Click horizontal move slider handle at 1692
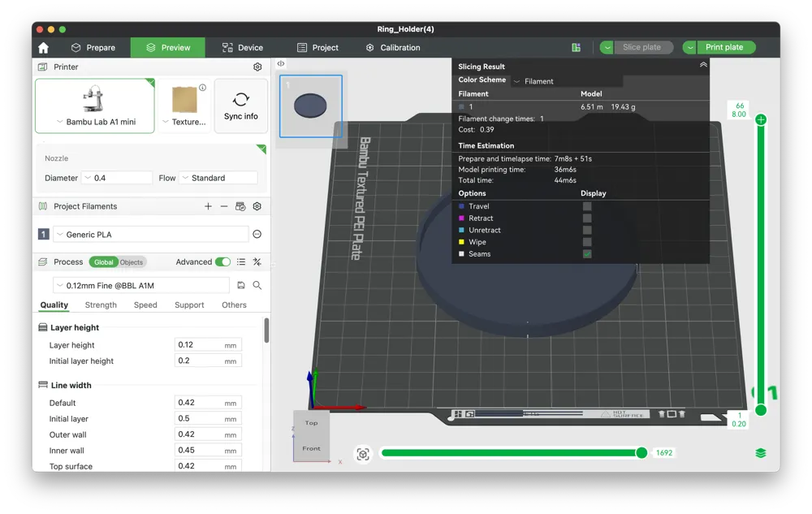812x514 pixels. click(x=641, y=453)
